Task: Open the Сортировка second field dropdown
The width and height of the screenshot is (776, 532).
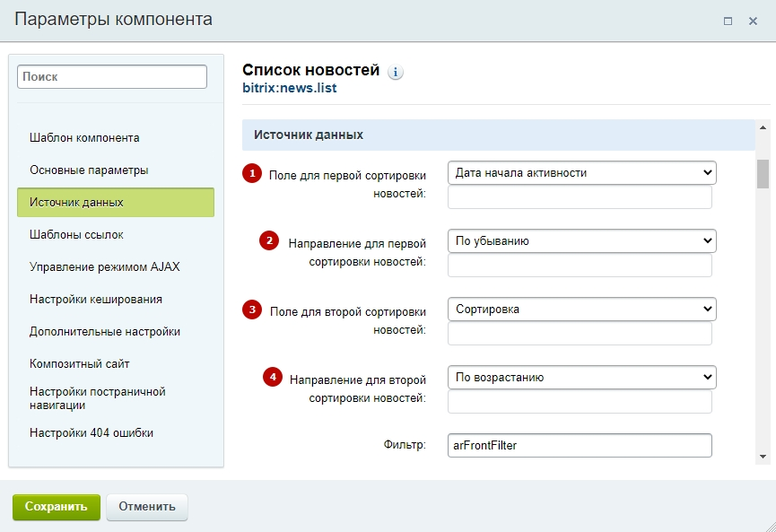Action: pyautogui.click(x=581, y=310)
